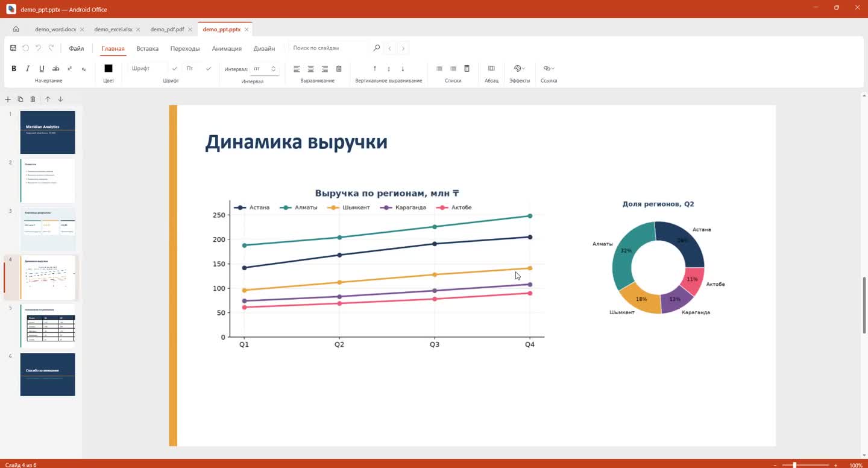Click the Шрифт font name field
This screenshot has width=868, height=468.
(149, 69)
